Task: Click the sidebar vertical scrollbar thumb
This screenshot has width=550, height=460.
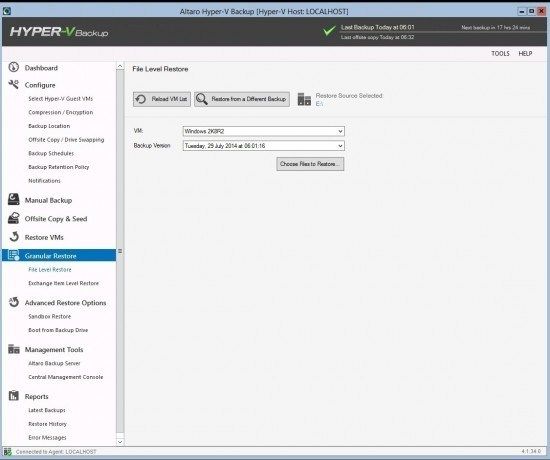Action: click(120, 251)
